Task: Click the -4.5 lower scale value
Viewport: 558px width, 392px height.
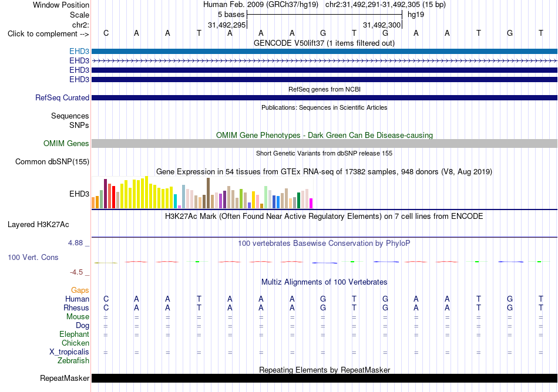Action: [76, 272]
